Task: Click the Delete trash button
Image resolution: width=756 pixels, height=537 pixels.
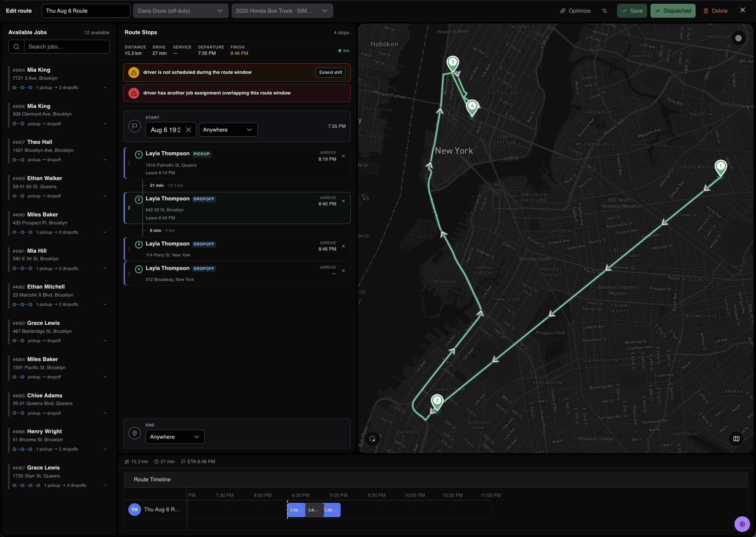Action: 715,11
